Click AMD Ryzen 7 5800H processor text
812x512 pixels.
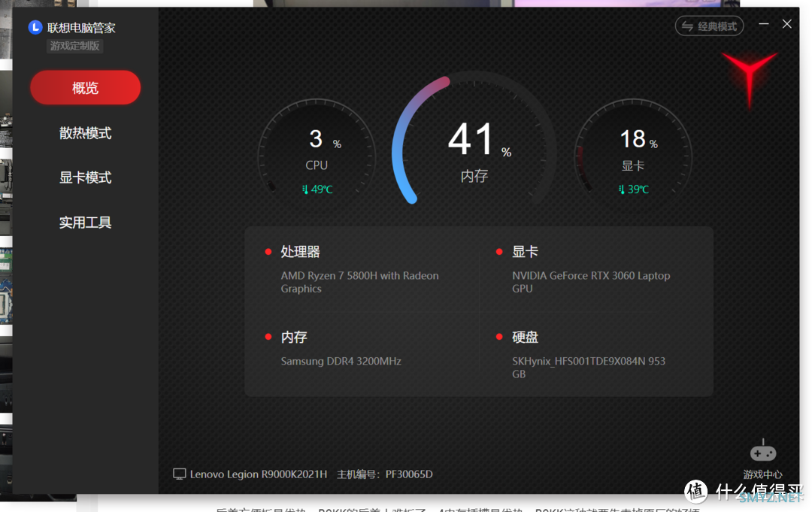coord(359,282)
